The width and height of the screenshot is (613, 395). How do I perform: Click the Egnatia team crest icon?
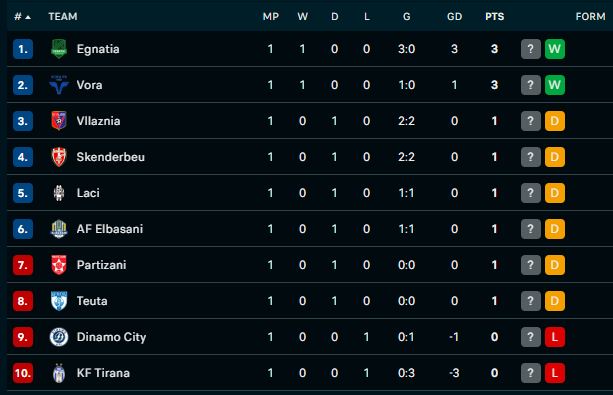pos(59,49)
